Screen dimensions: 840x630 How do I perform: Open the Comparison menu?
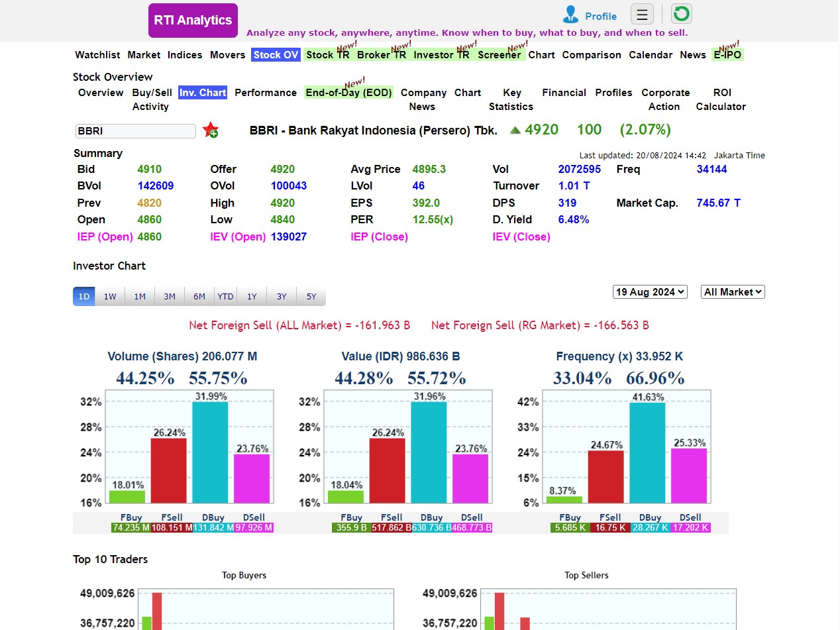[592, 55]
